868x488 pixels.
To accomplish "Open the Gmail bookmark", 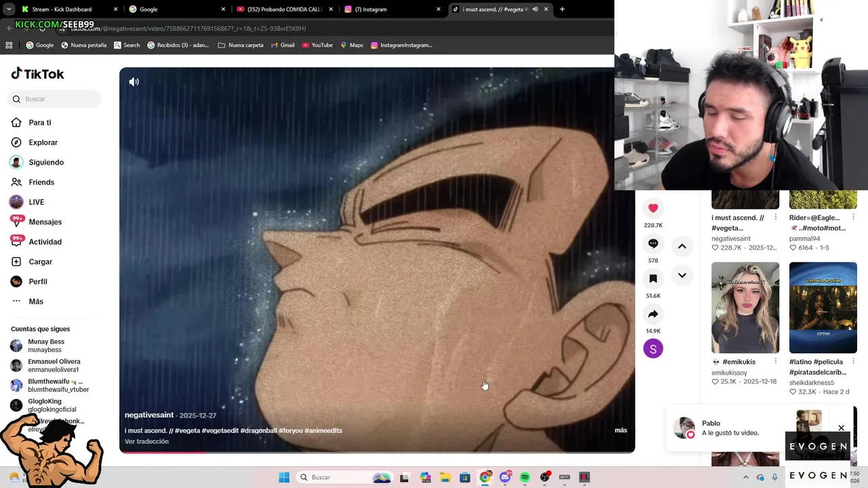I will (283, 45).
